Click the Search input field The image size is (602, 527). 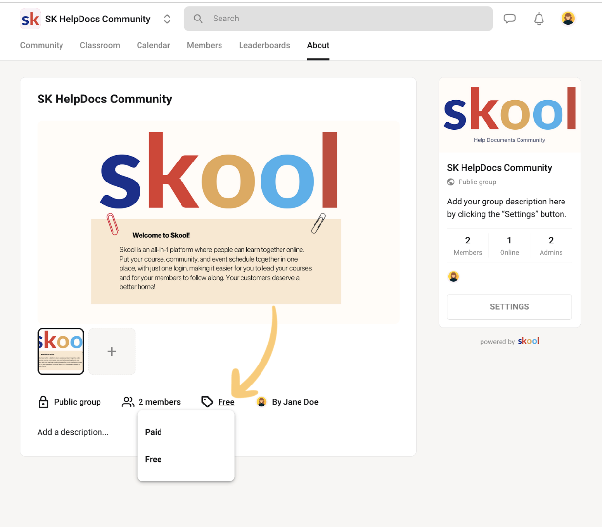(338, 18)
